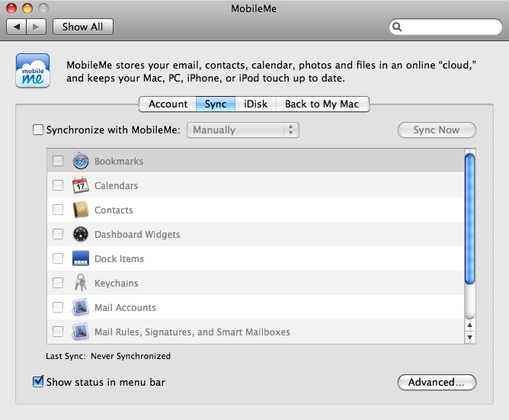Check the Contacts sync checkbox

click(x=58, y=210)
